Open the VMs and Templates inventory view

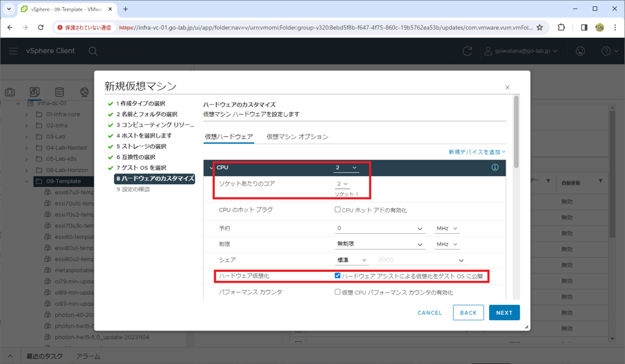click(x=35, y=92)
